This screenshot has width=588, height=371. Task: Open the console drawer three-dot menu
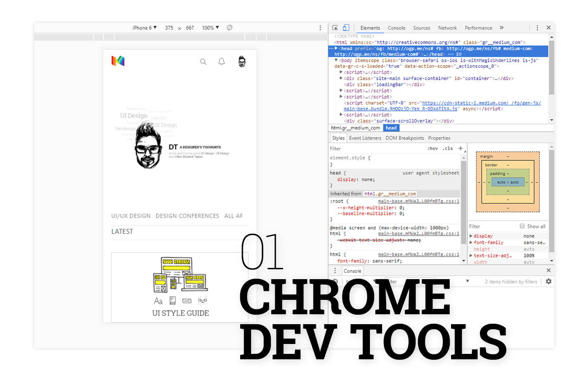335,271
